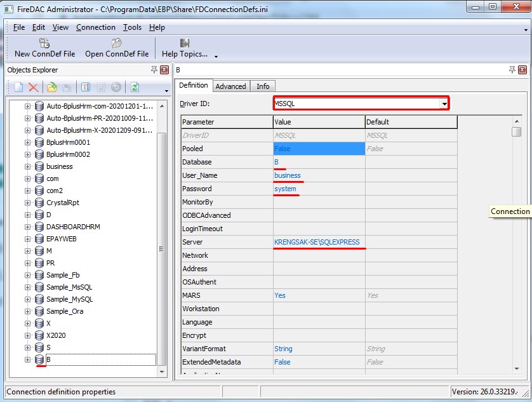Open the Tools menu

coord(132,27)
